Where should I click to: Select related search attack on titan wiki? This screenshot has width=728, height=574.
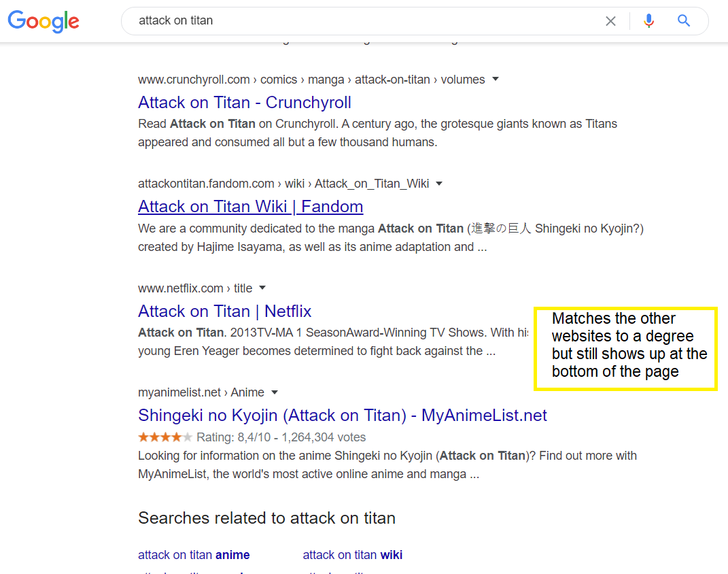click(352, 554)
